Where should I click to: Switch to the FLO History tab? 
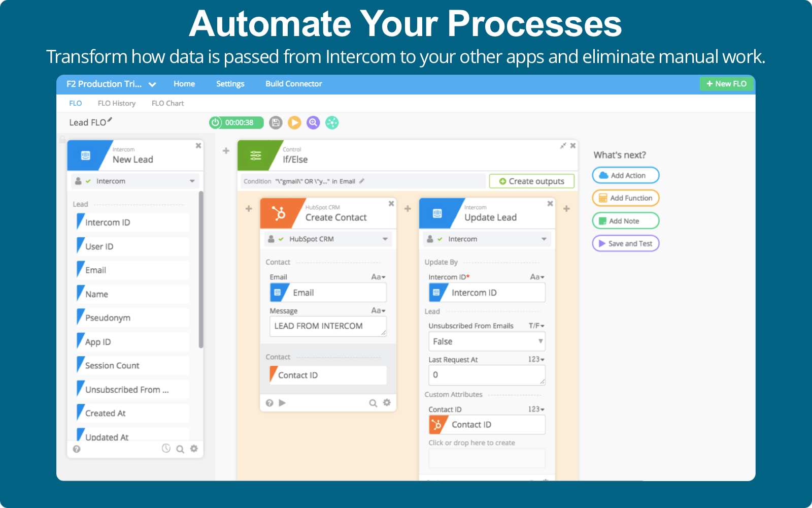[x=116, y=103]
